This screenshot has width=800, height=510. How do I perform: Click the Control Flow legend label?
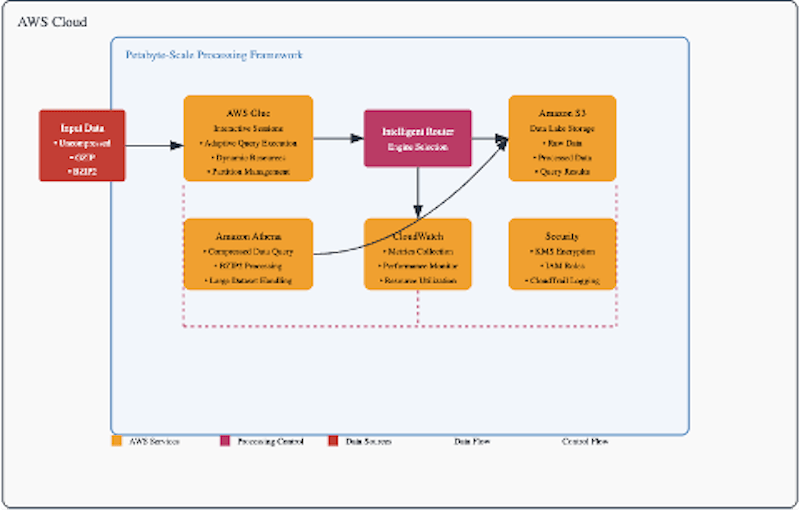click(x=584, y=441)
